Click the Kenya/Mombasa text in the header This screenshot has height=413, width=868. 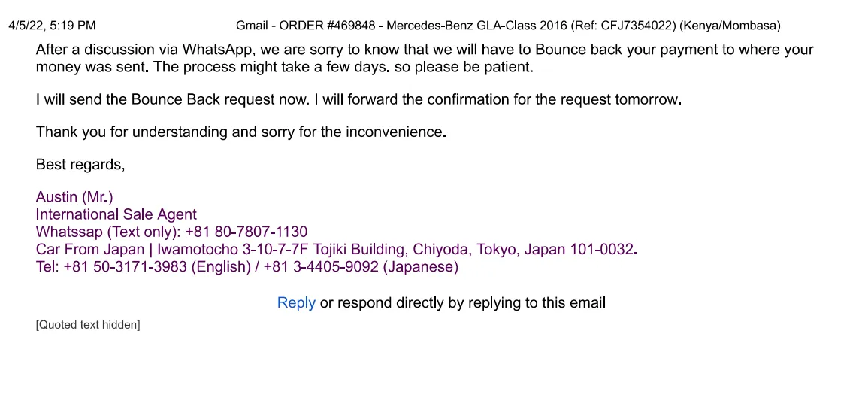click(730, 26)
